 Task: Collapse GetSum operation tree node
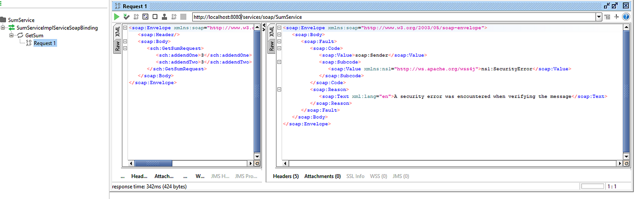pos(11,35)
